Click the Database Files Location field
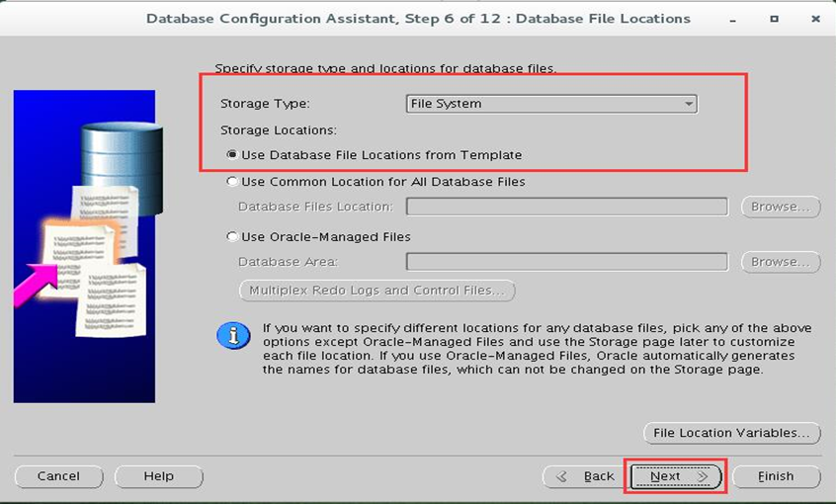 [x=567, y=207]
